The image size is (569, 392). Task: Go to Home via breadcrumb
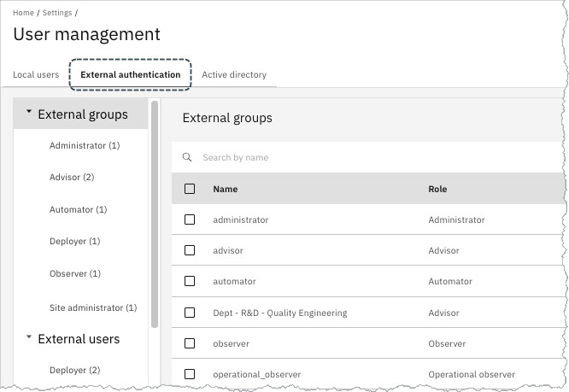[23, 13]
